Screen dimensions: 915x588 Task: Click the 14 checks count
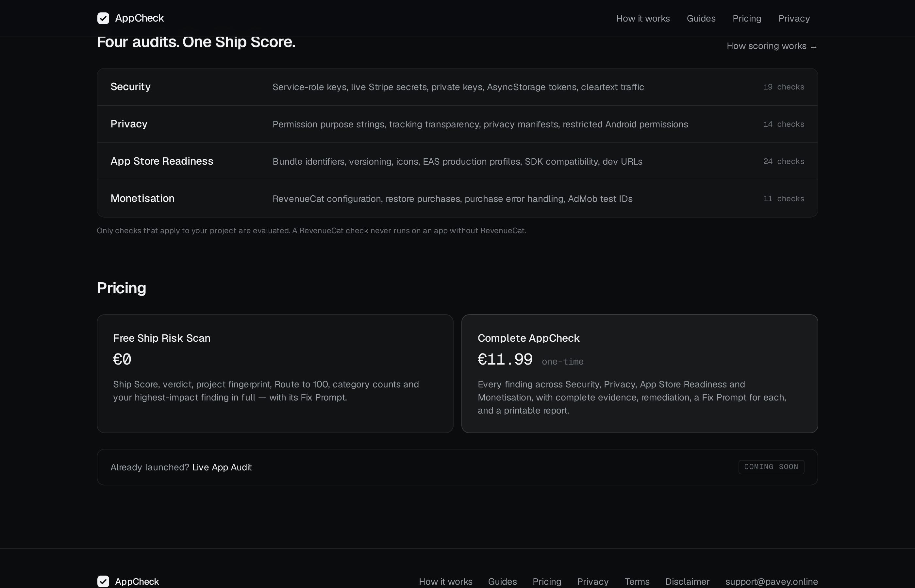tap(784, 124)
